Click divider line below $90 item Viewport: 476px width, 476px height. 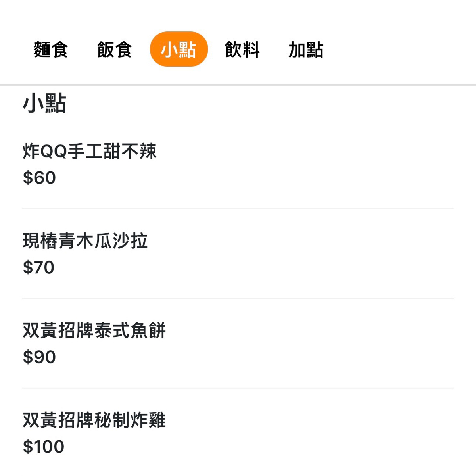click(238, 388)
